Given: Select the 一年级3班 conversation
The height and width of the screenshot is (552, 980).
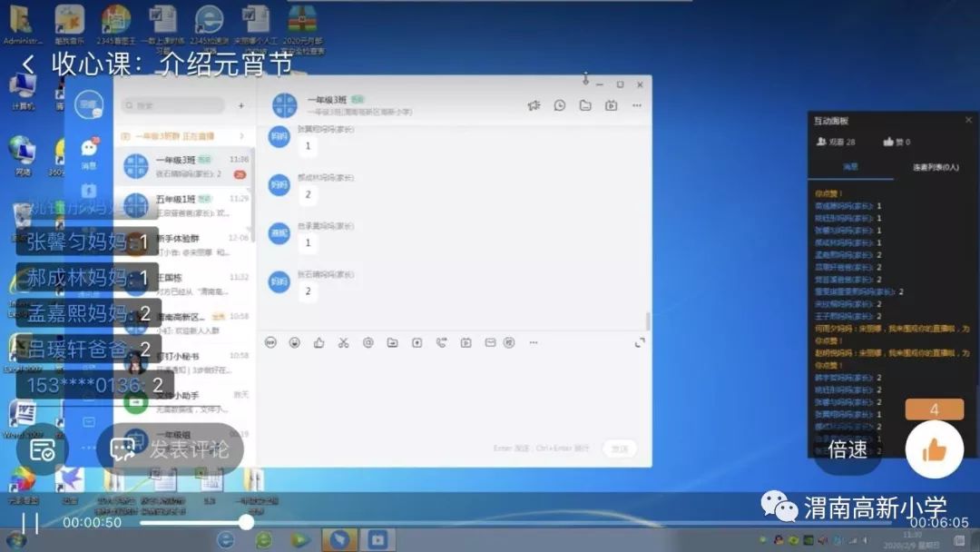Looking at the screenshot, I should pyautogui.click(x=183, y=166).
